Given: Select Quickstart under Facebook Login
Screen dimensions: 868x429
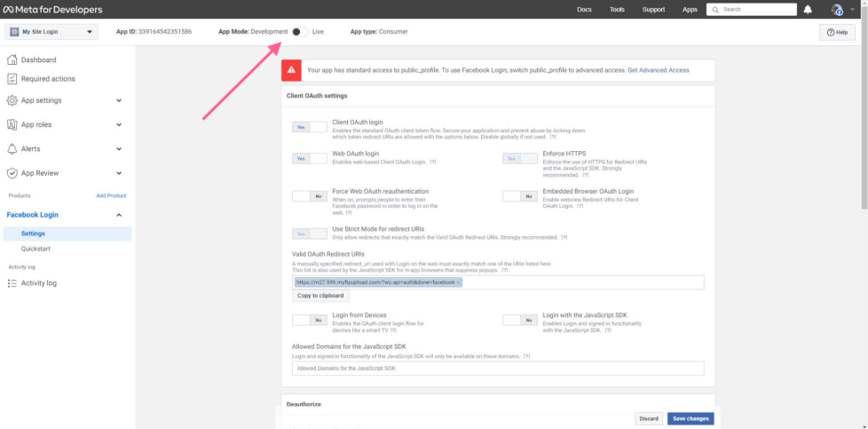Looking at the screenshot, I should [x=36, y=249].
